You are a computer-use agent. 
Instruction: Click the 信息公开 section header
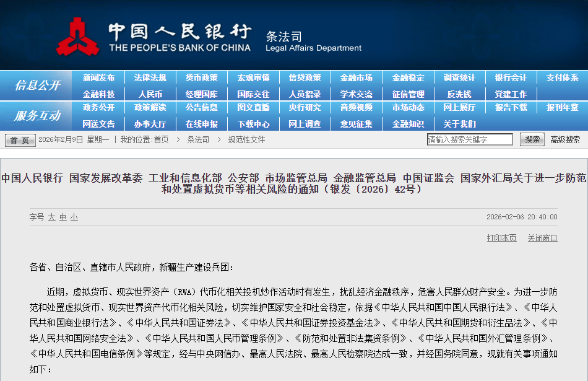coord(37,85)
